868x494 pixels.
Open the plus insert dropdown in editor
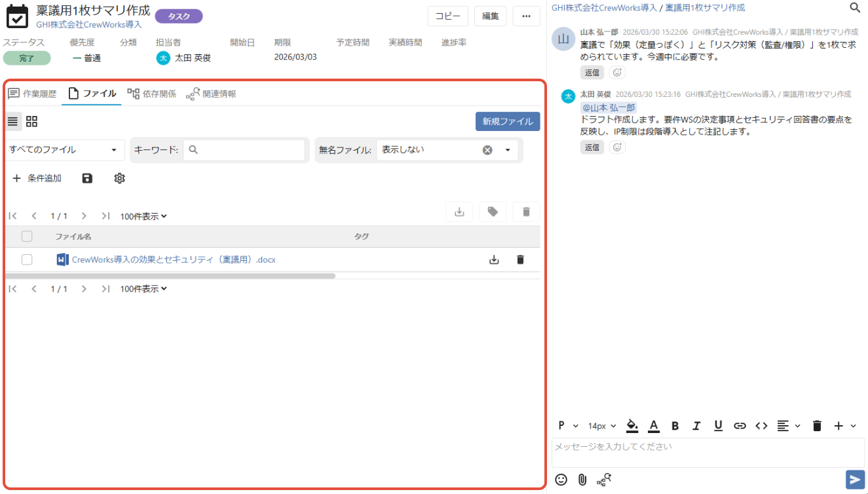coord(844,426)
